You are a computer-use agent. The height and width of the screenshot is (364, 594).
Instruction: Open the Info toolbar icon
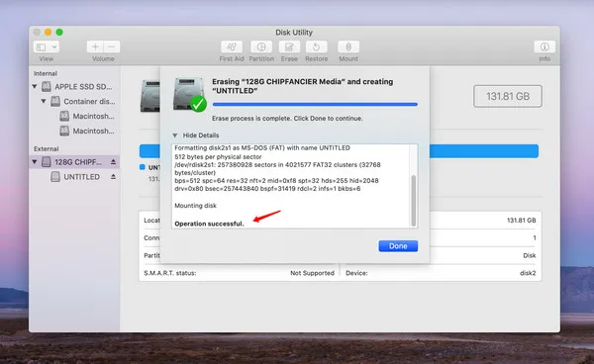[544, 46]
